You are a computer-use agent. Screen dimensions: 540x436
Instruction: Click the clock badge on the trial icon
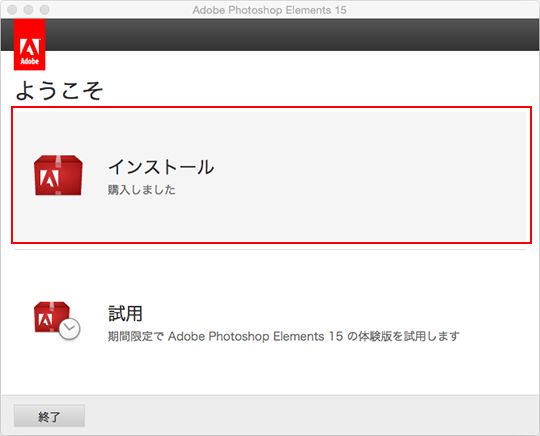(x=69, y=329)
